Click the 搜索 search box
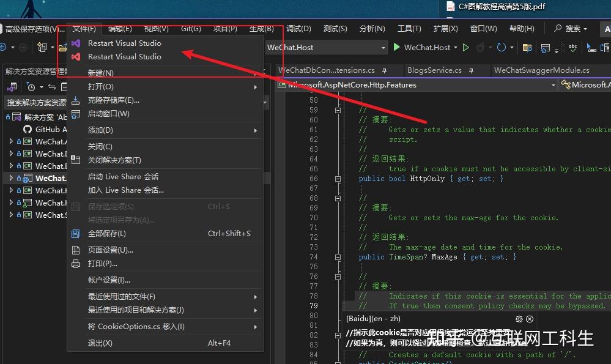This screenshot has height=364, width=611. coord(571,29)
